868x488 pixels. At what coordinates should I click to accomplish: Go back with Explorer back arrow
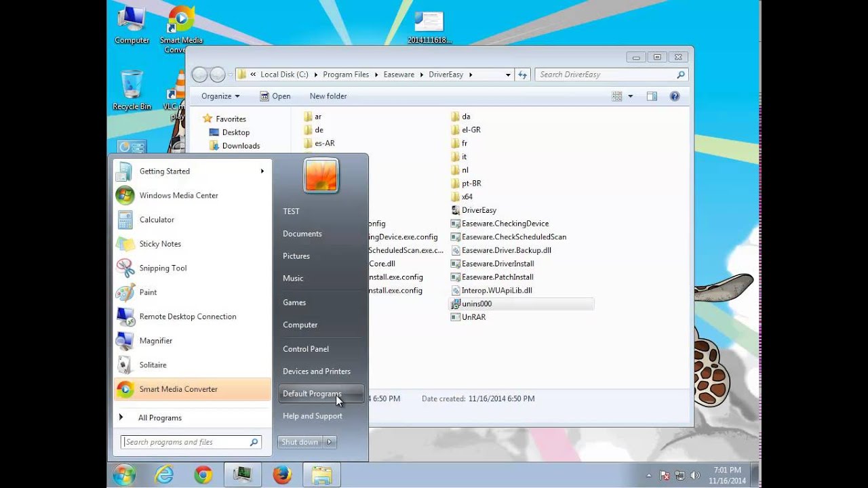tap(199, 75)
